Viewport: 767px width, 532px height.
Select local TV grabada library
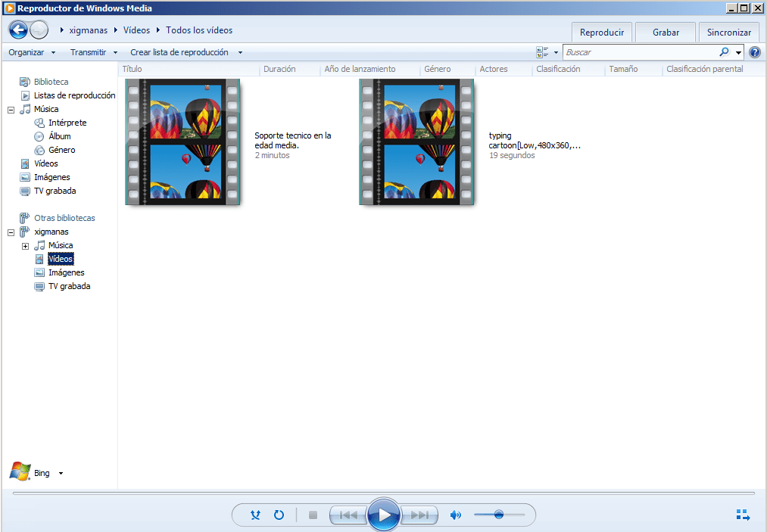pos(55,191)
